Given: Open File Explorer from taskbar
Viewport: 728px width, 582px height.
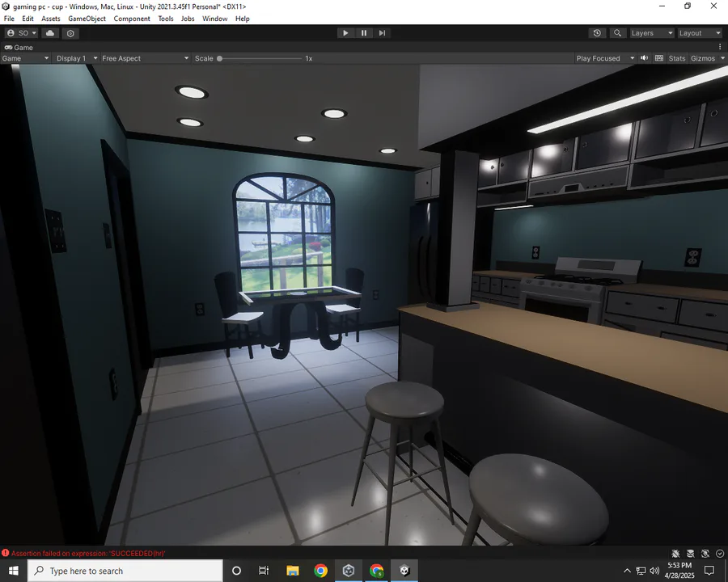Looking at the screenshot, I should (293, 571).
